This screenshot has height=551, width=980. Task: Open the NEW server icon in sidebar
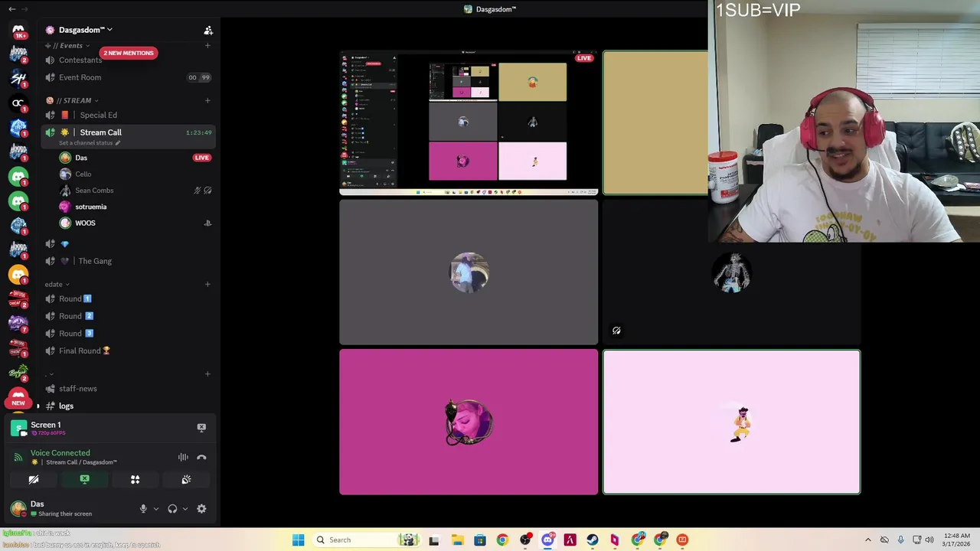18,399
